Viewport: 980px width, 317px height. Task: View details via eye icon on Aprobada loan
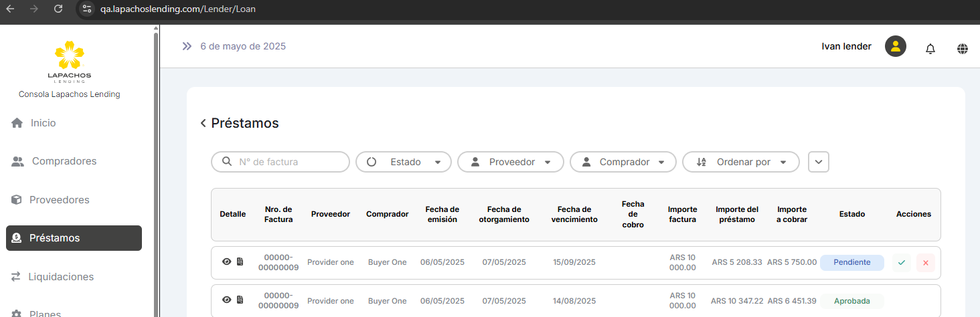coord(226,300)
